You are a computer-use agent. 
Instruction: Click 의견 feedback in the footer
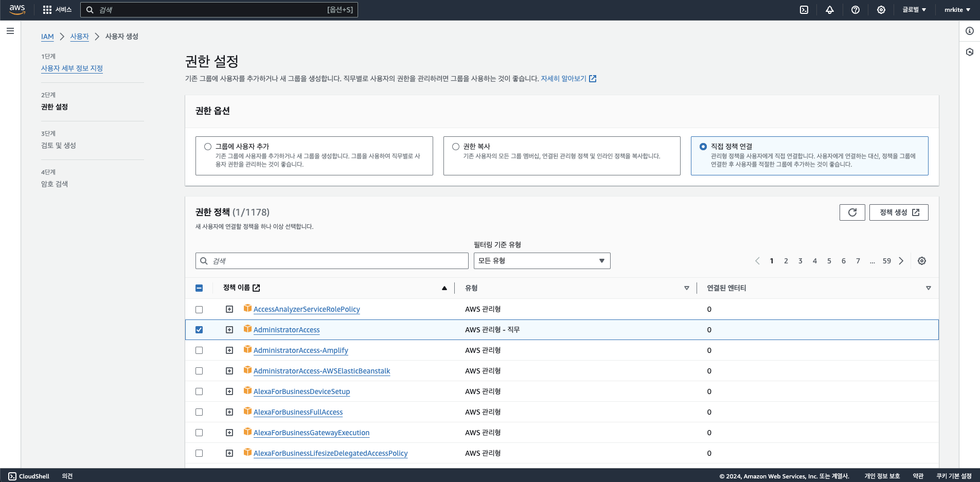click(67, 476)
